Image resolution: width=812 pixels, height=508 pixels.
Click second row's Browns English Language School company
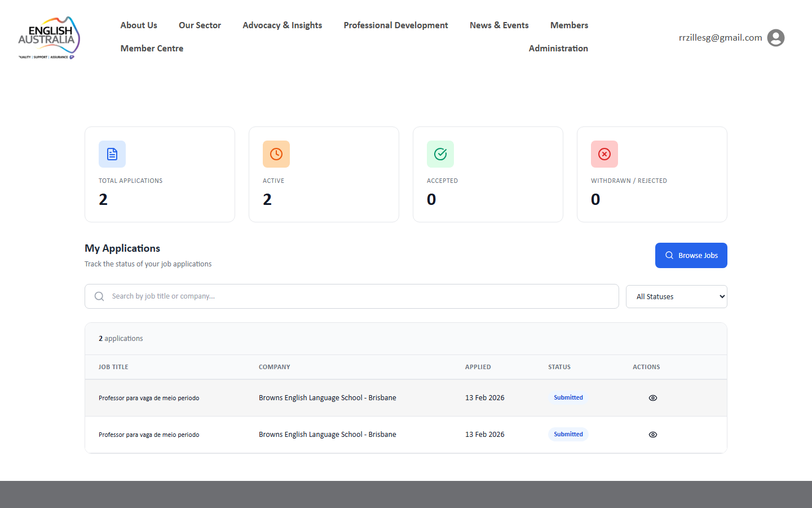(x=328, y=435)
